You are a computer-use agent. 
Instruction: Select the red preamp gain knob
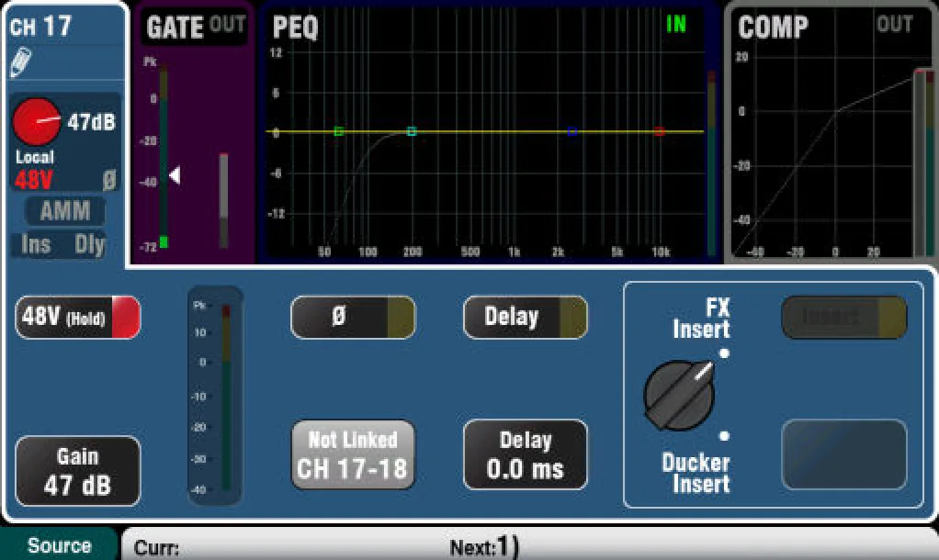(x=37, y=121)
